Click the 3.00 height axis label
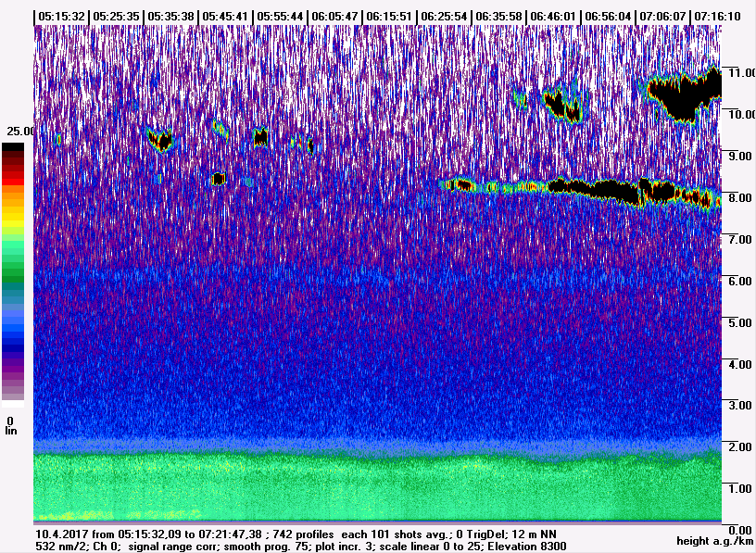Image resolution: width=756 pixels, height=553 pixels. (740, 405)
